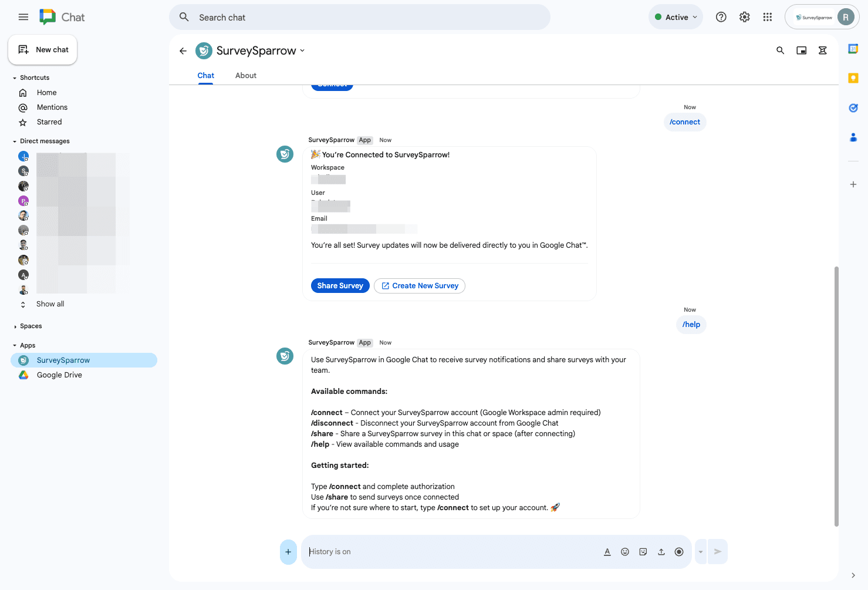Switch to the About tab
The image size is (868, 590).
[245, 76]
